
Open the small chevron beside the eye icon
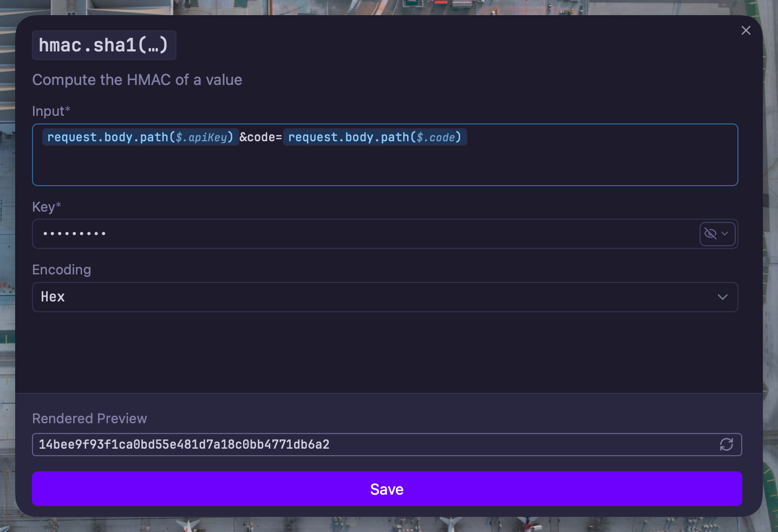pos(725,234)
